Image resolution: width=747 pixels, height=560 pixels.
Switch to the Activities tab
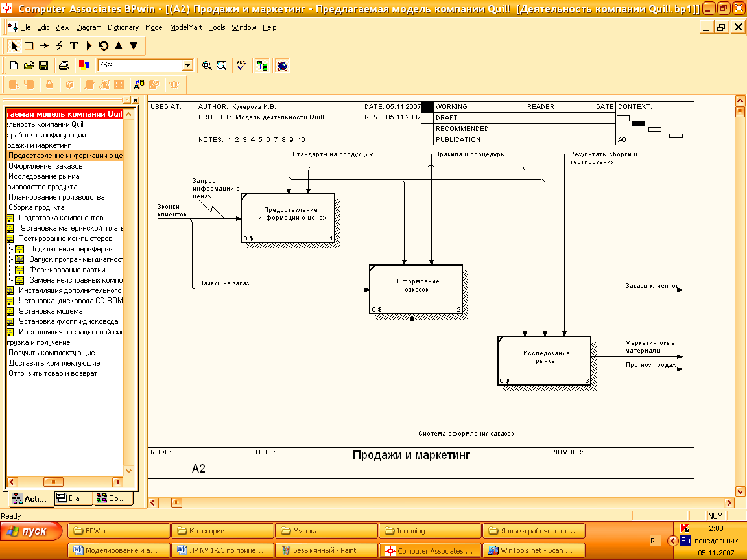click(x=30, y=498)
